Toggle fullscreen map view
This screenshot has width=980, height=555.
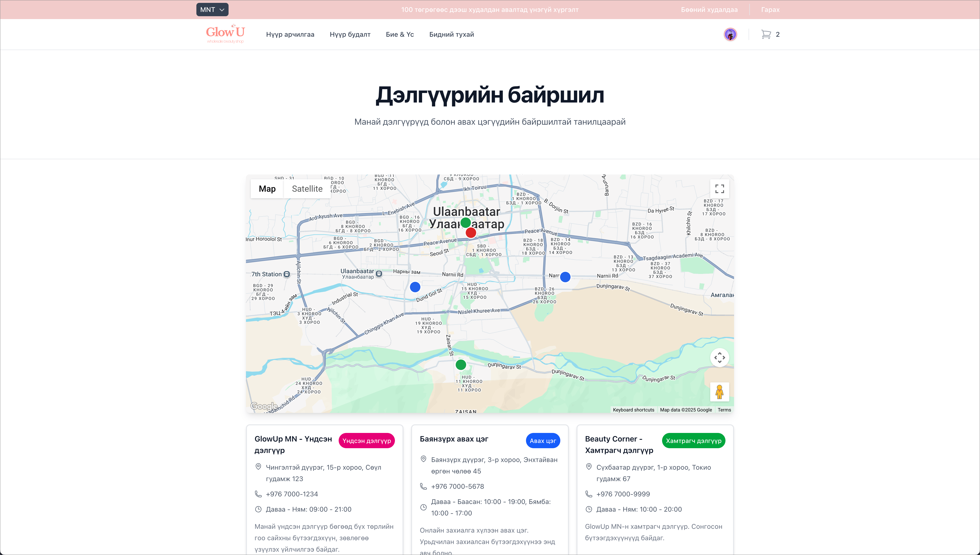(x=719, y=189)
